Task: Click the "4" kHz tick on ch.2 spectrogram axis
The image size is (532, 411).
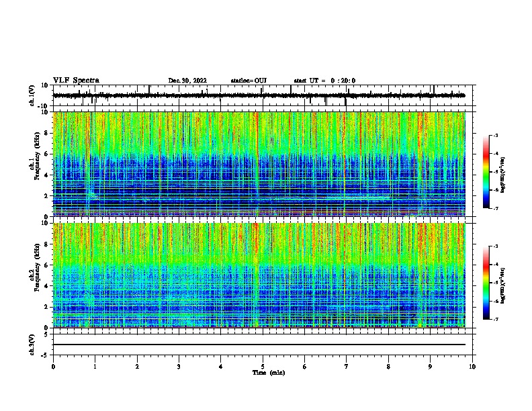Action: 47,286
